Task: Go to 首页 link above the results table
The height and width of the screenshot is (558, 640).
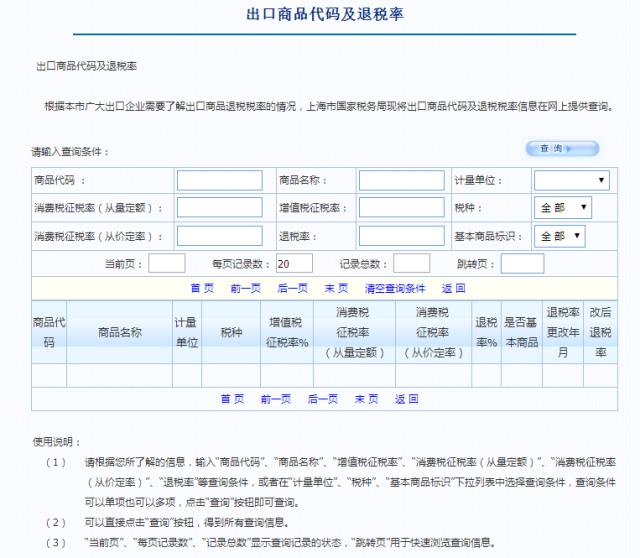Action: [202, 288]
